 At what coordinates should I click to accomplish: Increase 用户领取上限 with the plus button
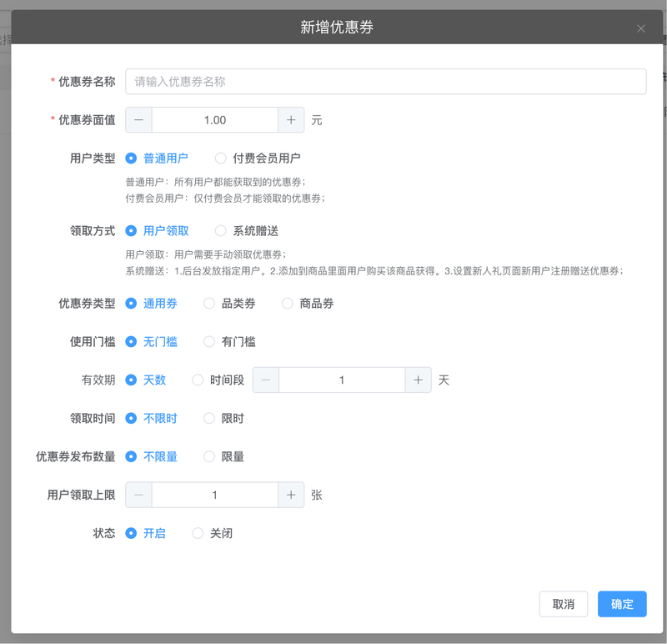(x=291, y=495)
